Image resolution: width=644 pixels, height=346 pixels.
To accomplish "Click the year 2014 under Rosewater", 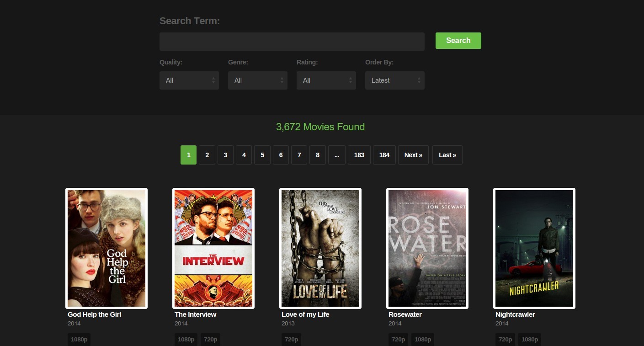I will pos(395,324).
